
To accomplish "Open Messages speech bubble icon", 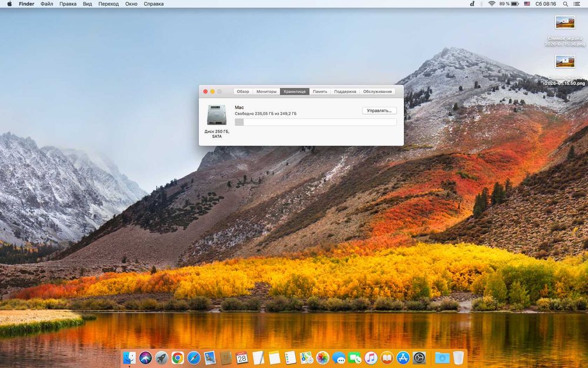I will (x=339, y=358).
